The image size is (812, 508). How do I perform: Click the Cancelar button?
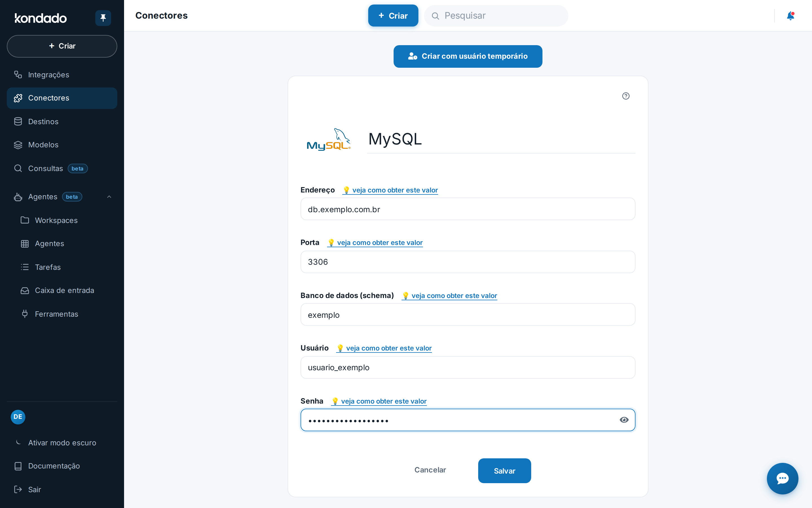pos(430,470)
